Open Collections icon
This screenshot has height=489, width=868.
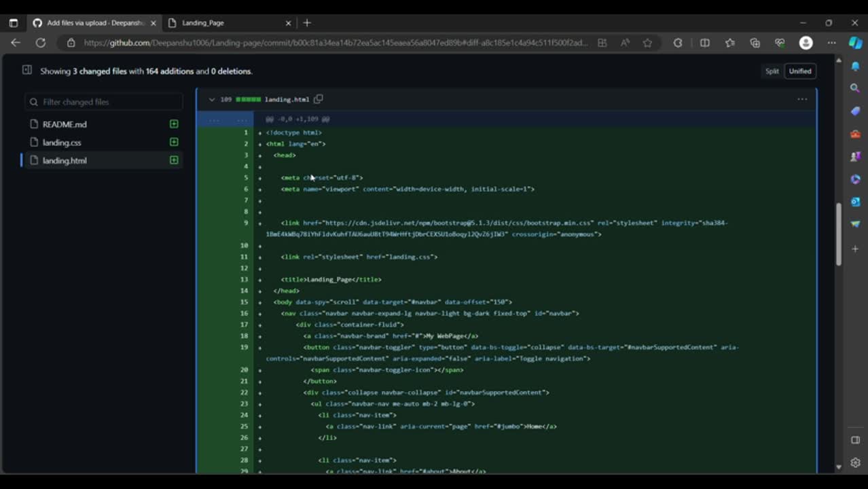tap(755, 43)
